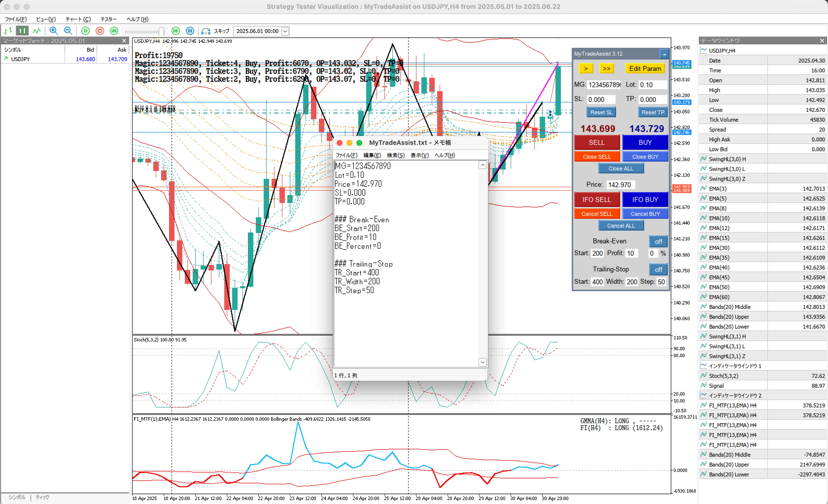The image size is (828, 504).
Task: Step one bar with blue next-frame button
Action: coord(190,31)
